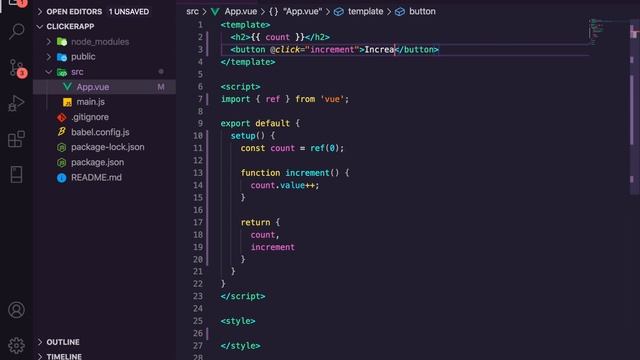Click setup() on line 10
Image resolution: width=640 pixels, height=360 pixels.
(248, 136)
